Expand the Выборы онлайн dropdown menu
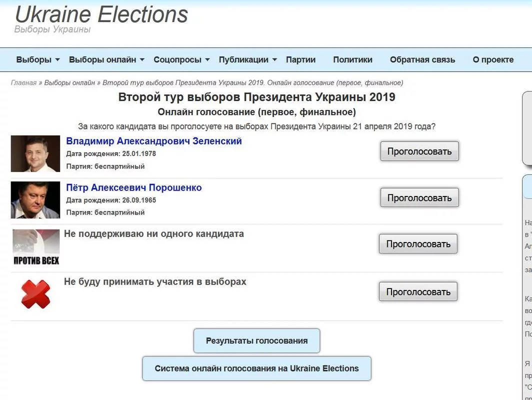 coord(106,60)
